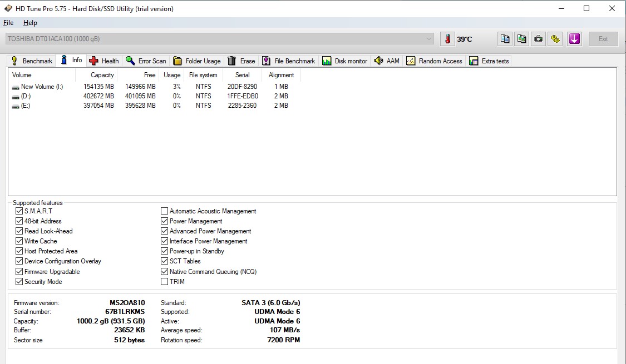Open the File menu
The width and height of the screenshot is (626, 364).
coord(8,23)
